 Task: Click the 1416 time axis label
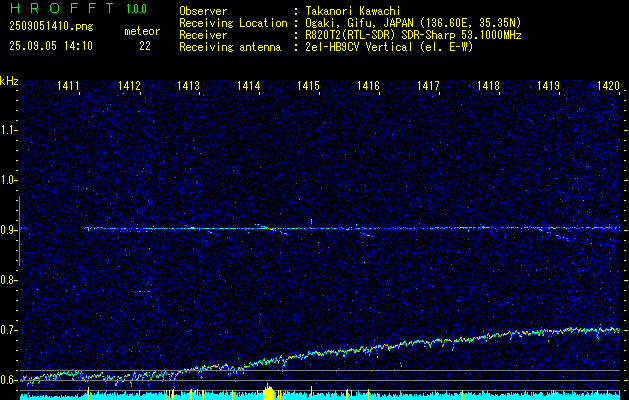368,85
